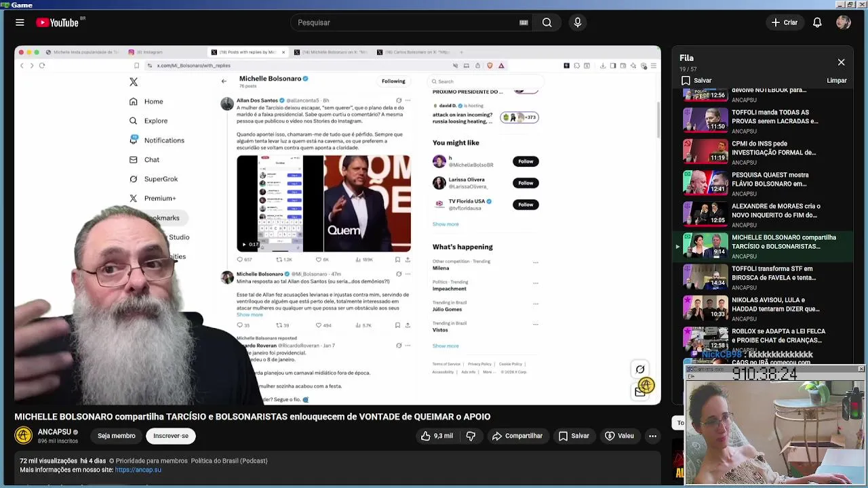Open the Criar menu
Screen dimensions: 868x488
pos(785,22)
